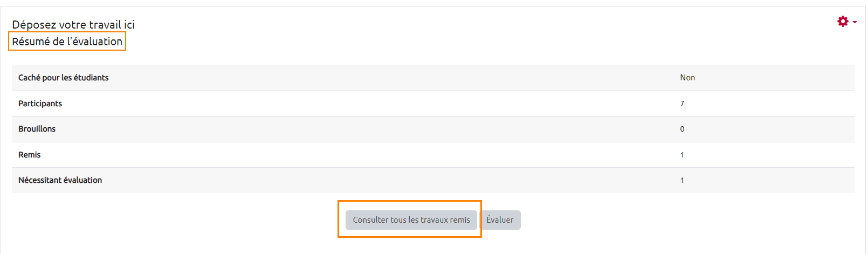Click the empty middle of the Caché row
The width and height of the screenshot is (868, 254).
(377, 78)
